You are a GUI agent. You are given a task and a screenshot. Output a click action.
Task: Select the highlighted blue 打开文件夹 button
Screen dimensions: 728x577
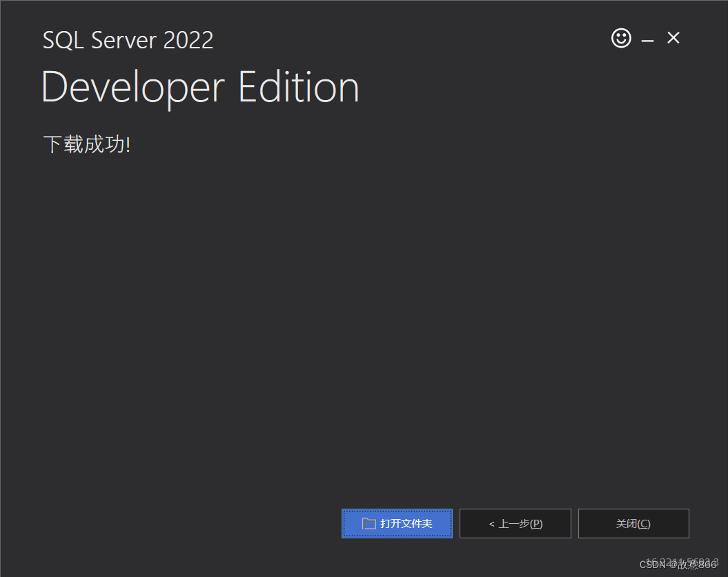coord(397,523)
